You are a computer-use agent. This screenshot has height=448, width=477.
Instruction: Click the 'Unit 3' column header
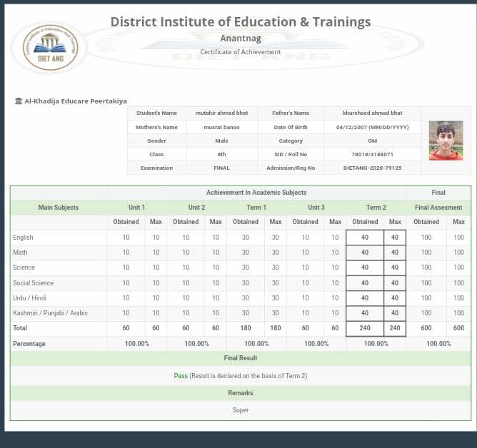pos(316,208)
